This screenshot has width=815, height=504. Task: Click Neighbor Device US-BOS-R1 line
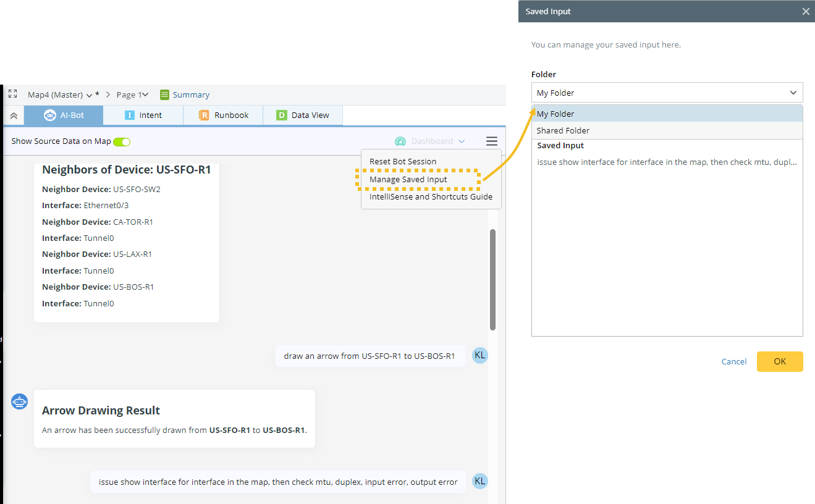[x=98, y=287]
